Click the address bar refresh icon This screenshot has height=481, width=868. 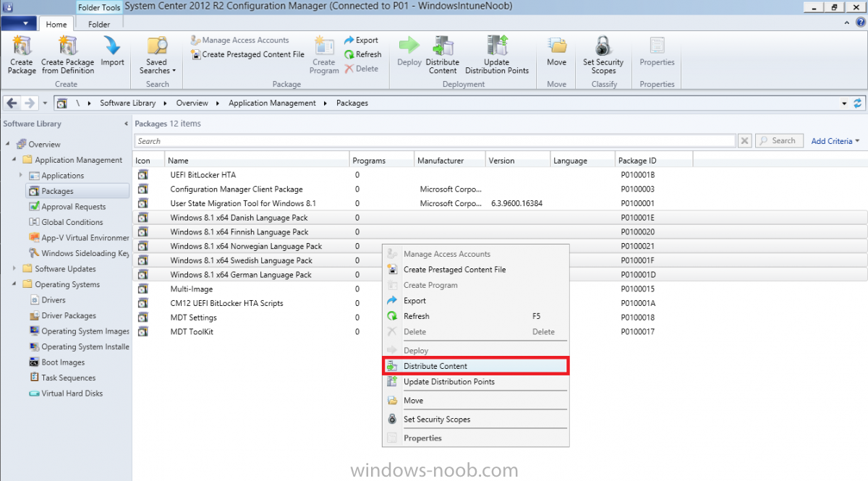coord(858,103)
